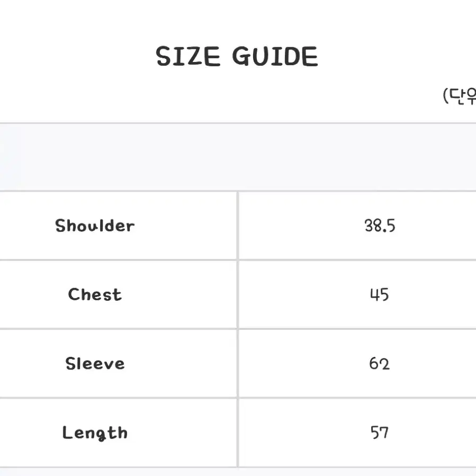476x476 pixels.
Task: Click the Shoulder value 38.5
Action: 380,226
